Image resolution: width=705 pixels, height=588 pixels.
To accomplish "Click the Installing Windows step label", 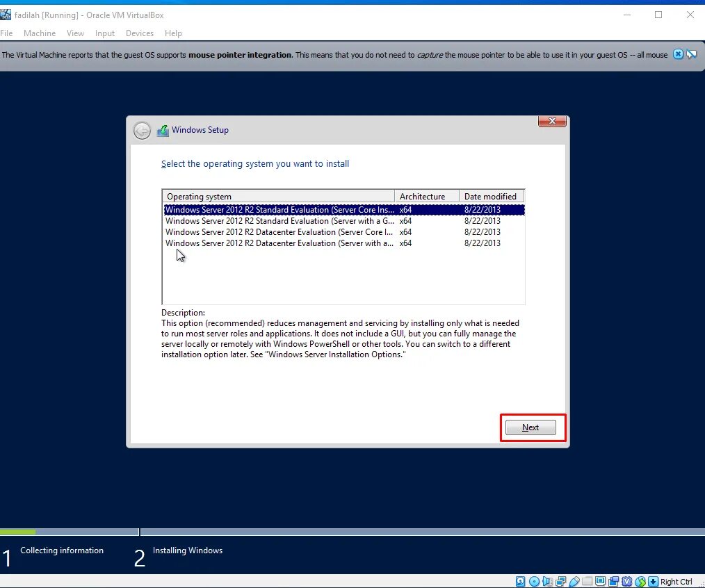I will click(x=188, y=550).
